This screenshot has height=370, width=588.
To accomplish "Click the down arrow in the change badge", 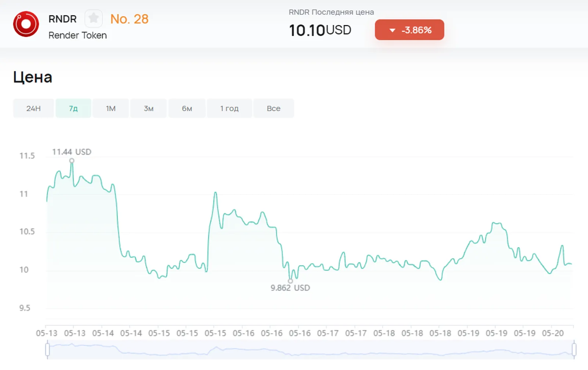I will [x=392, y=30].
